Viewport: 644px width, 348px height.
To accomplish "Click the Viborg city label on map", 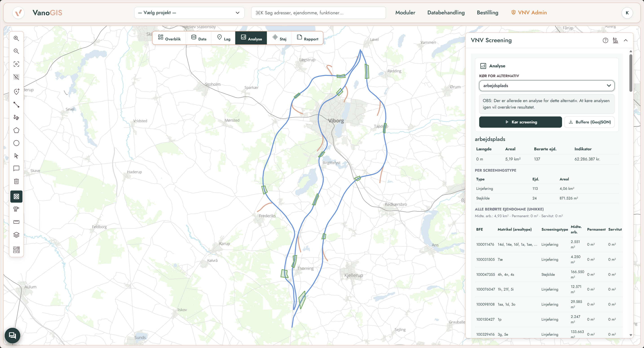I will pyautogui.click(x=336, y=121).
